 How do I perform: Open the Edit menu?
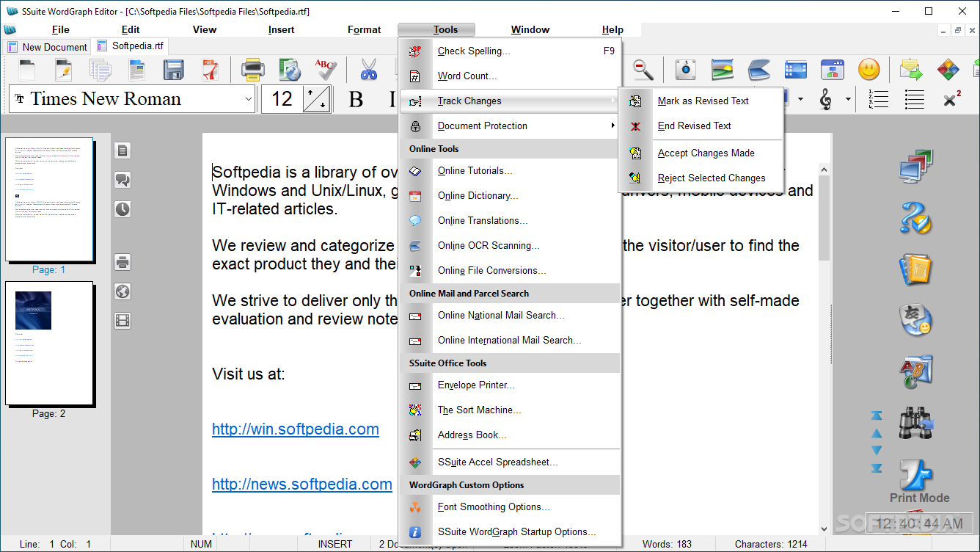[x=131, y=29]
